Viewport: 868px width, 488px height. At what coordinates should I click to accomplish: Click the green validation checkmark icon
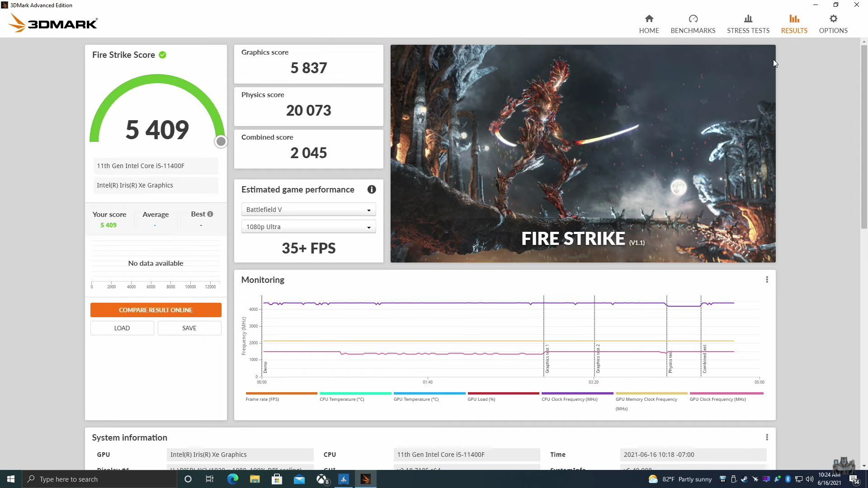[162, 55]
